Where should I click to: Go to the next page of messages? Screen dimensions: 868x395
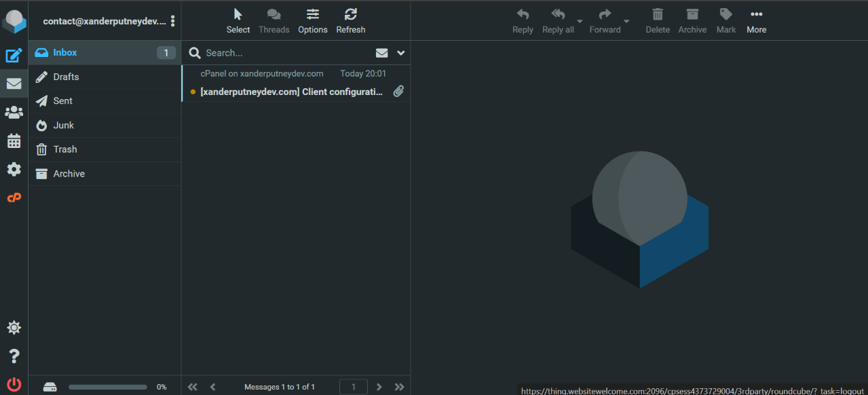[379, 387]
